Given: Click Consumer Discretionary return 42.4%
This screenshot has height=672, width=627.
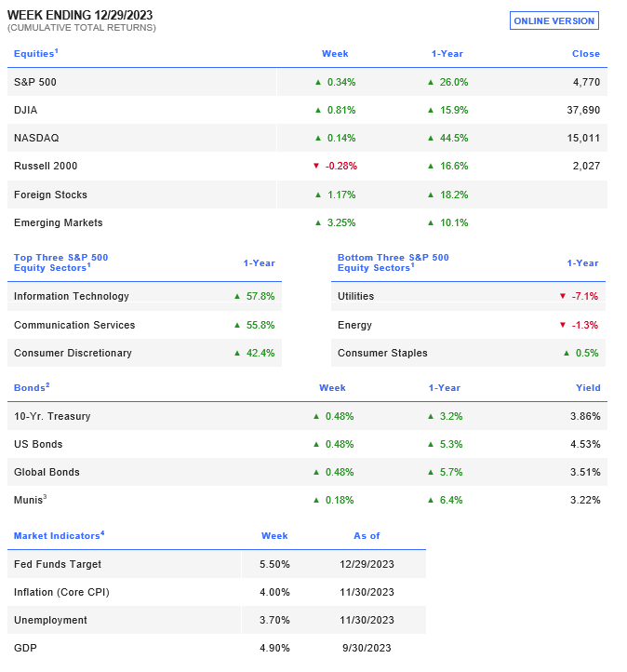Looking at the screenshot, I should (x=260, y=353).
